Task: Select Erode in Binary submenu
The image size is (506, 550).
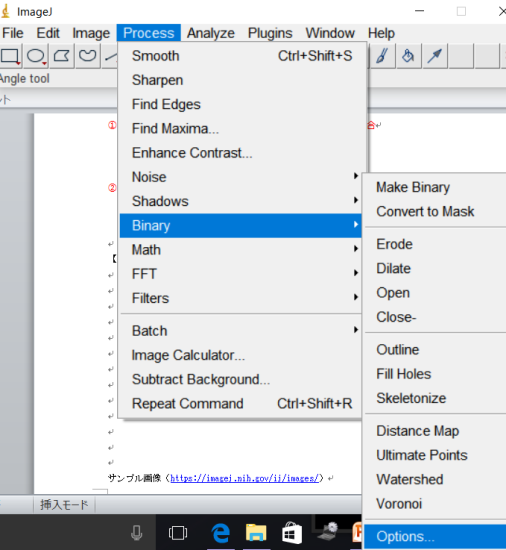Action: pyautogui.click(x=435, y=244)
